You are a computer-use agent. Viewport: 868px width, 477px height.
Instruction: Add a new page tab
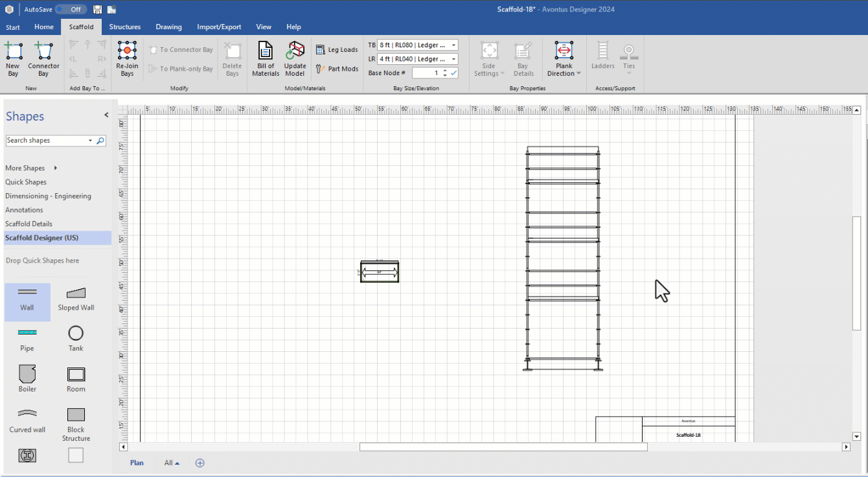point(200,463)
